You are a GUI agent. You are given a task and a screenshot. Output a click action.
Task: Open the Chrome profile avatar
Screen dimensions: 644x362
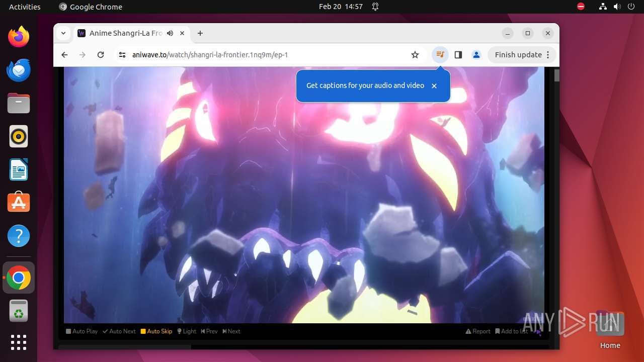coord(476,55)
